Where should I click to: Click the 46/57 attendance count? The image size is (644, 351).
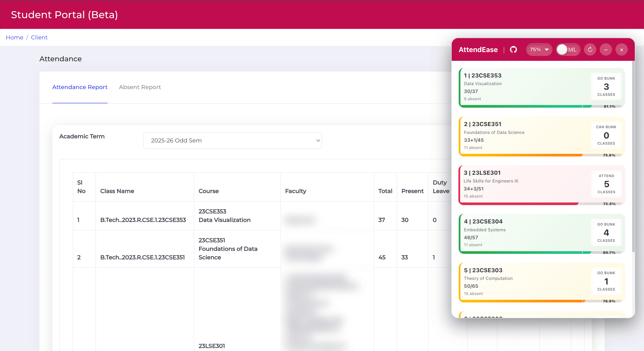(471, 238)
